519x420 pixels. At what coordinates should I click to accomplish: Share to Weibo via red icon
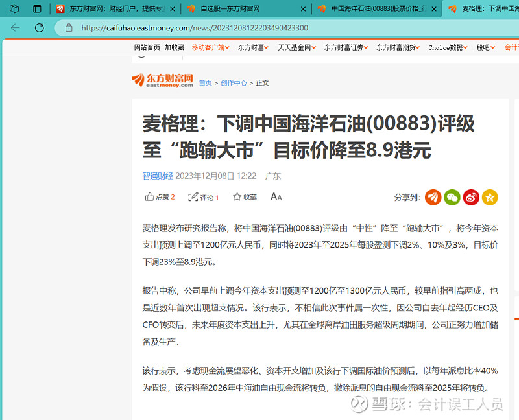coord(471,198)
